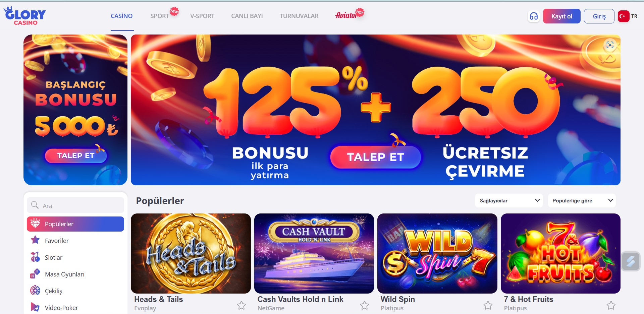Viewport: 644px width, 314px height.
Task: Open the Popülerliğe göre sort dropdown
Action: [582, 200]
